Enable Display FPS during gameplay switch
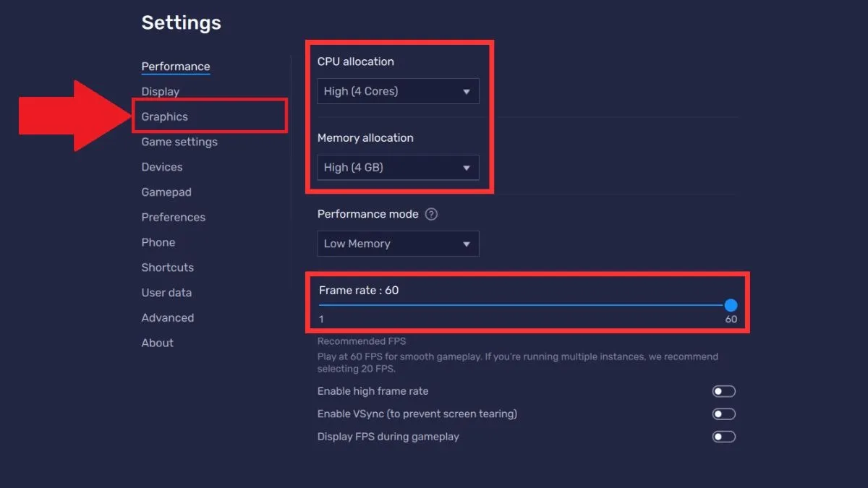Screen dimensions: 868x488 coord(723,437)
